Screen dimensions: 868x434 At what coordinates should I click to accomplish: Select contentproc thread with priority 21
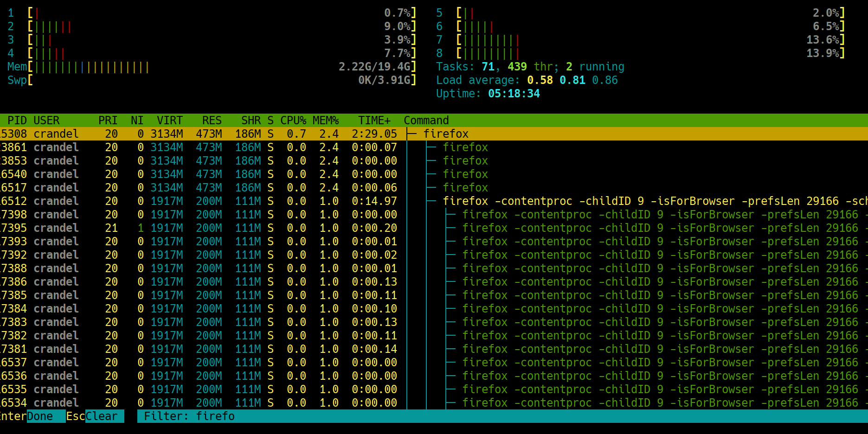(434, 228)
